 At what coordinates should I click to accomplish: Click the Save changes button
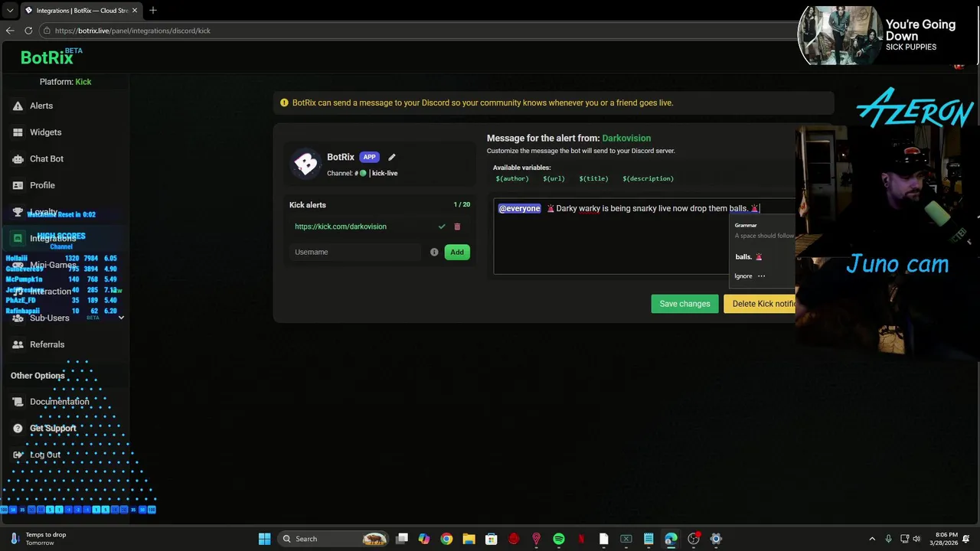tap(684, 304)
